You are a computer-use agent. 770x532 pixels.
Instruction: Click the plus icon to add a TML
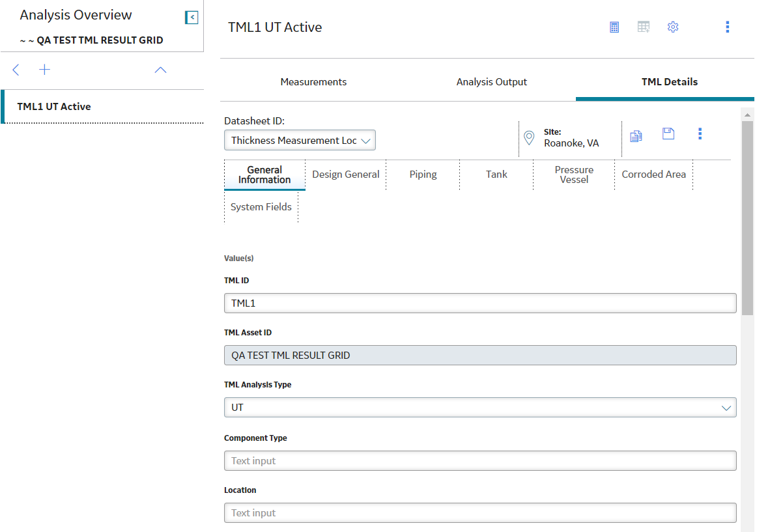coord(45,70)
